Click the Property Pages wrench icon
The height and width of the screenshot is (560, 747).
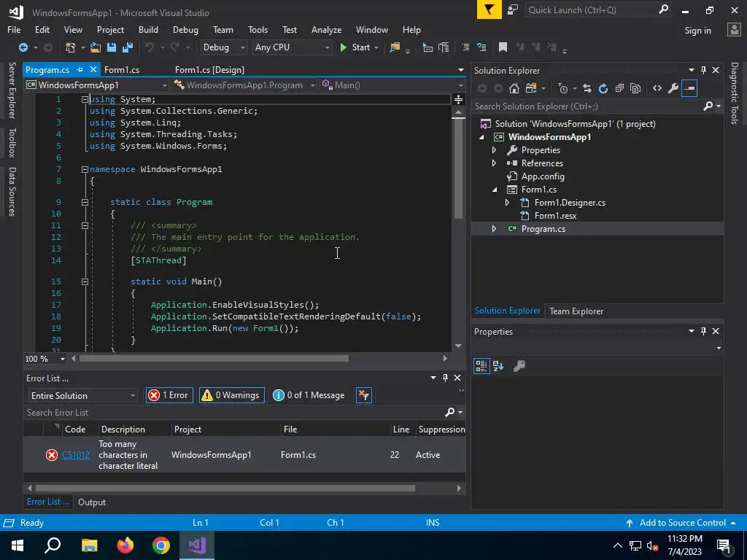pyautogui.click(x=519, y=366)
